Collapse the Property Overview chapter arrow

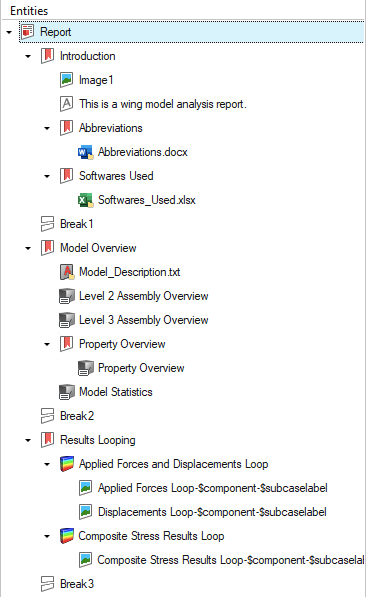[47, 344]
